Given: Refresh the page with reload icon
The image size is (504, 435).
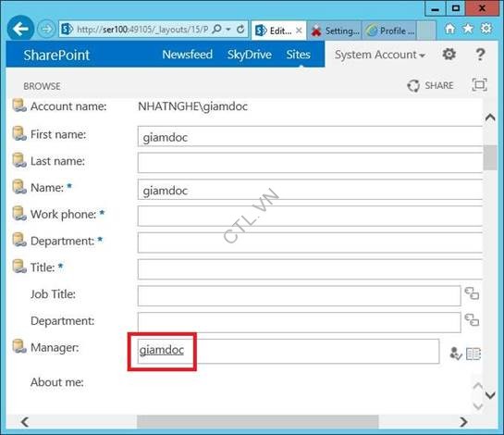Looking at the screenshot, I should (240, 30).
